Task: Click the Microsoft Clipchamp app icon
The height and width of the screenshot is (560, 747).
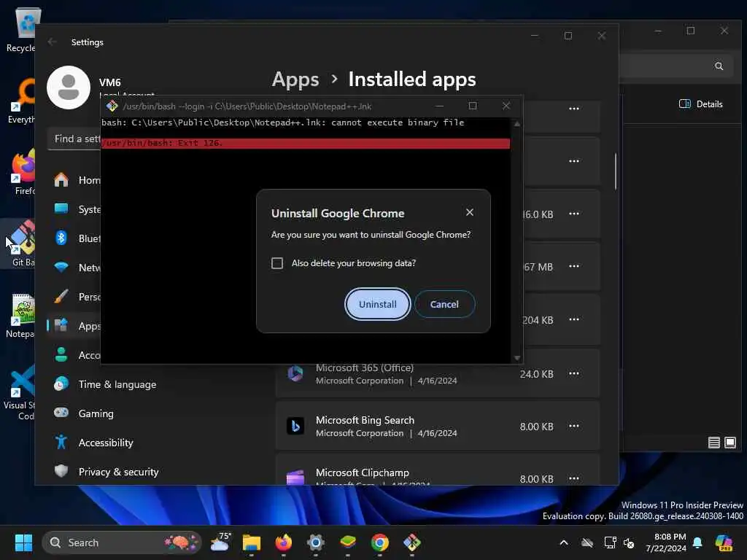Action: (x=295, y=477)
